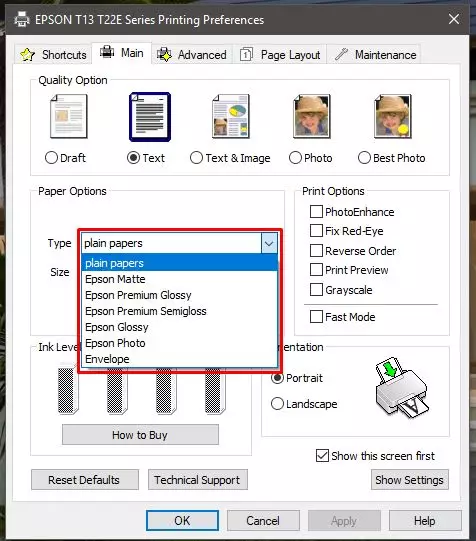The image size is (476, 541).
Task: Click the printer icon in the title bar
Action: coord(22,19)
